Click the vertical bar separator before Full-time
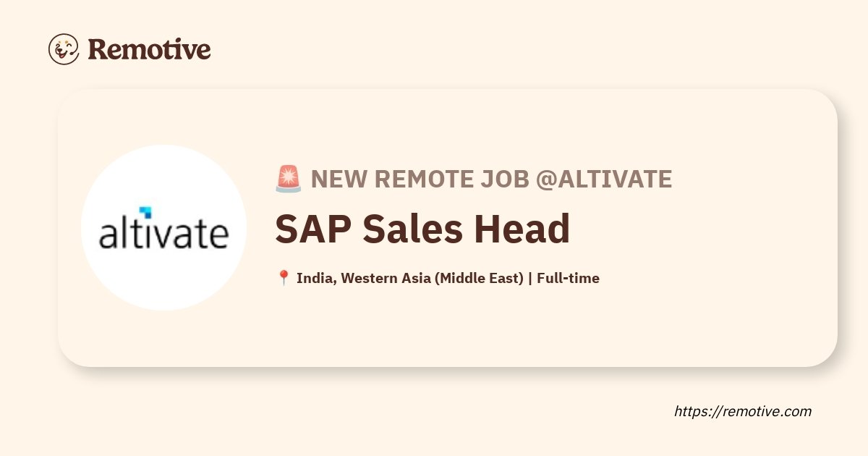The width and height of the screenshot is (868, 456). (x=530, y=278)
